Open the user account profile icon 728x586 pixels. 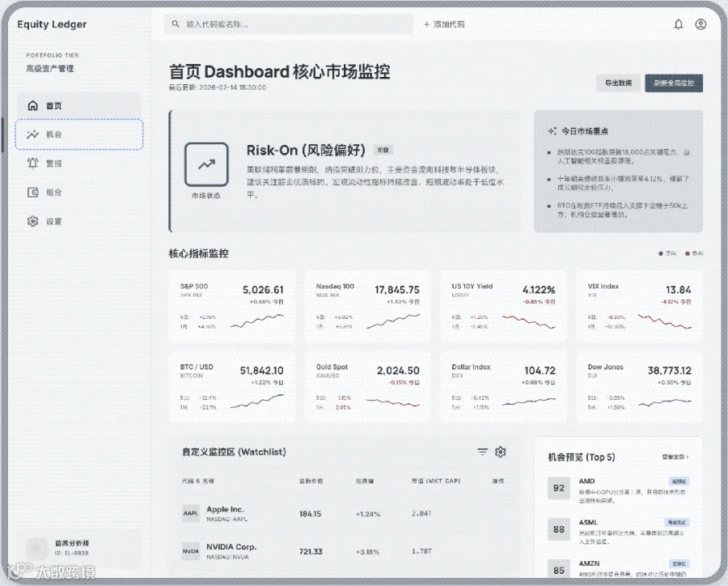pos(700,24)
